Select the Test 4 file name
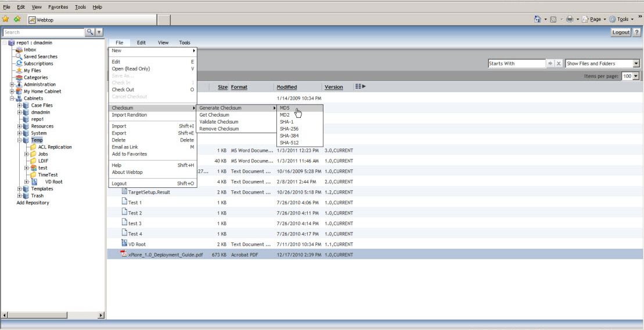This screenshot has height=330, width=644. click(135, 234)
